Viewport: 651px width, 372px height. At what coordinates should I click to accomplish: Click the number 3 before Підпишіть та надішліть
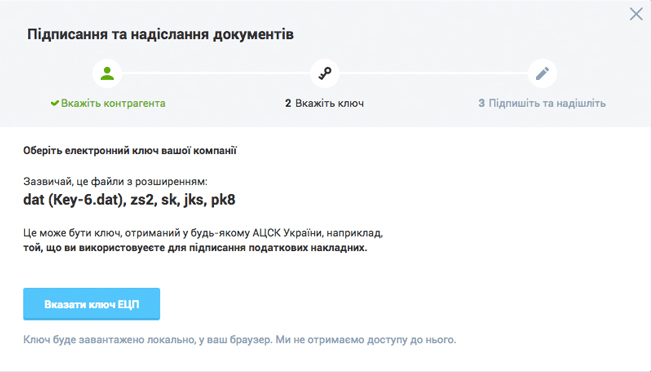481,103
